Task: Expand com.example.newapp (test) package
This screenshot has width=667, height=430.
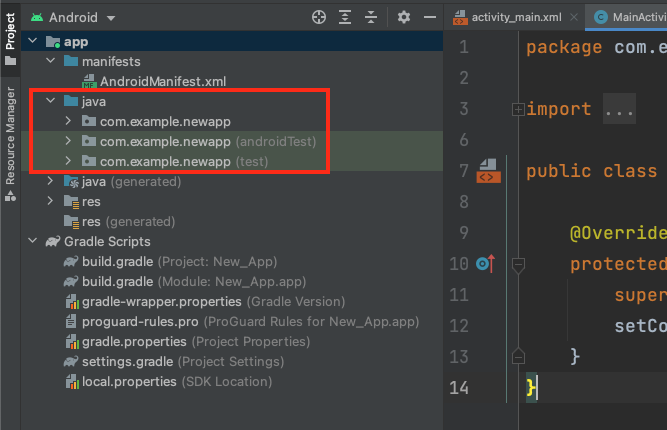Action: 68,161
